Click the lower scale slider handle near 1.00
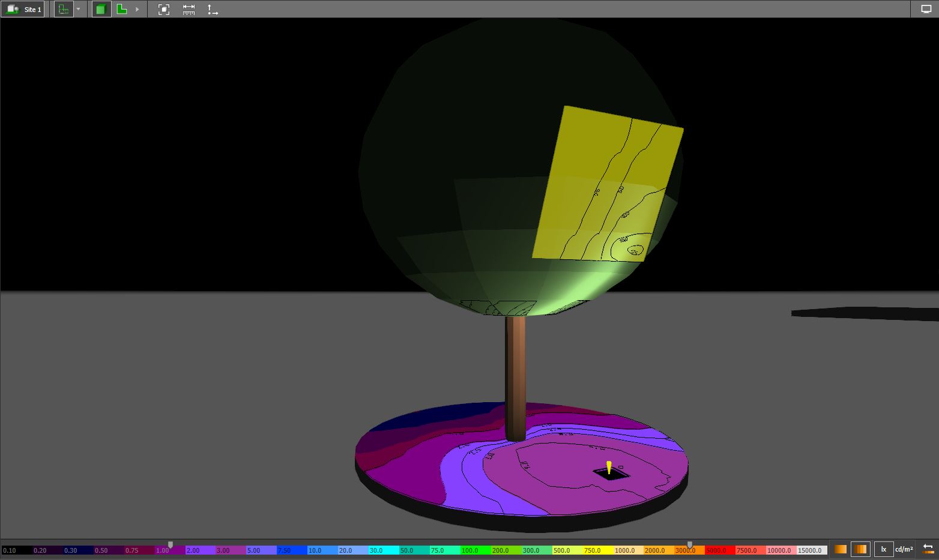939x560 pixels. (171, 545)
